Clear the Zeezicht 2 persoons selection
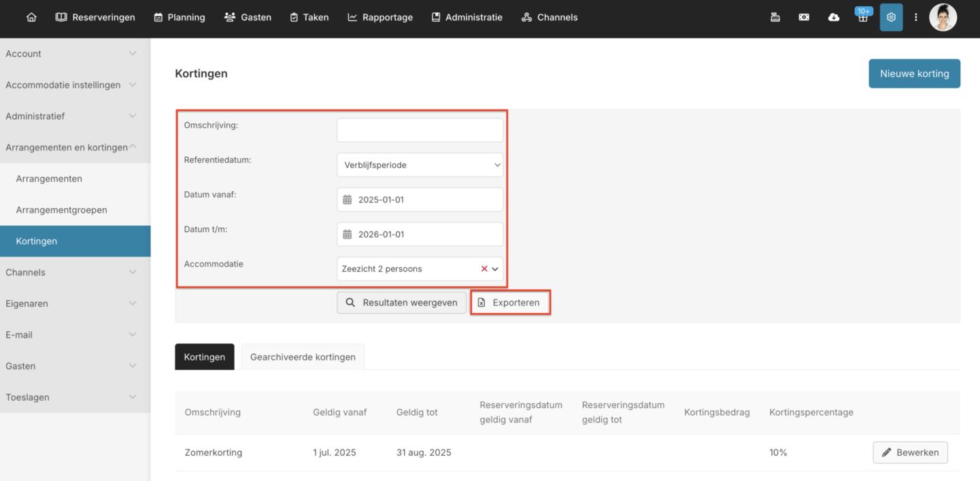This screenshot has width=980, height=481. coord(484,269)
